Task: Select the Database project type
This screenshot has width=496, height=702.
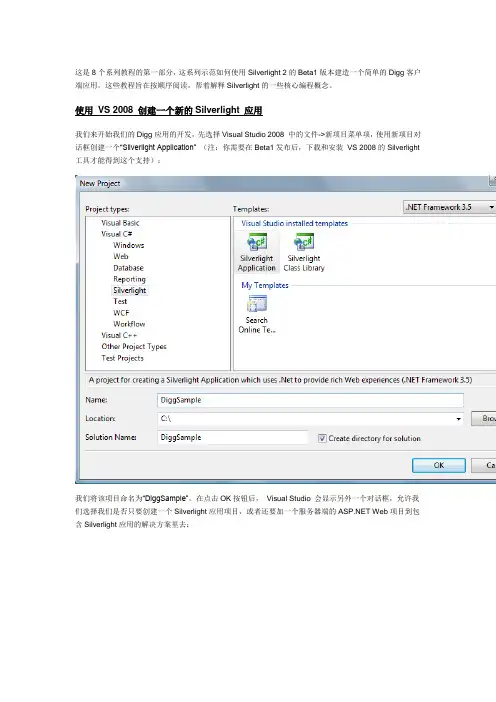Action: click(128, 268)
